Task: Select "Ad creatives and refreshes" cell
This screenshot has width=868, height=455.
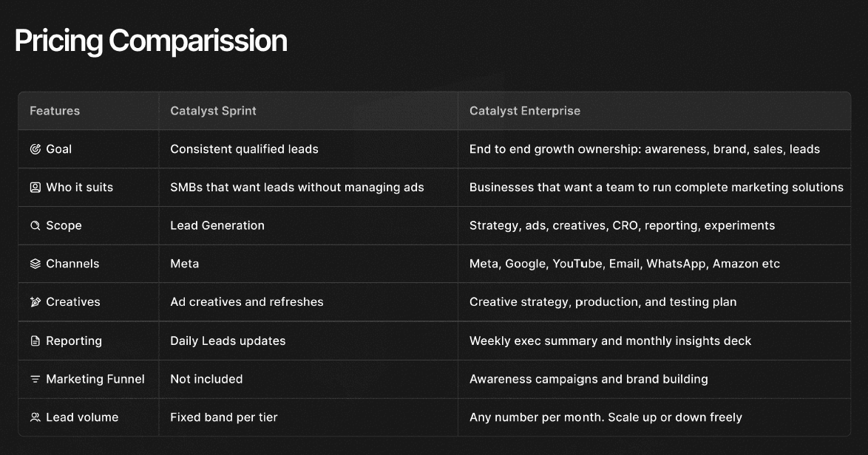Action: (246, 301)
